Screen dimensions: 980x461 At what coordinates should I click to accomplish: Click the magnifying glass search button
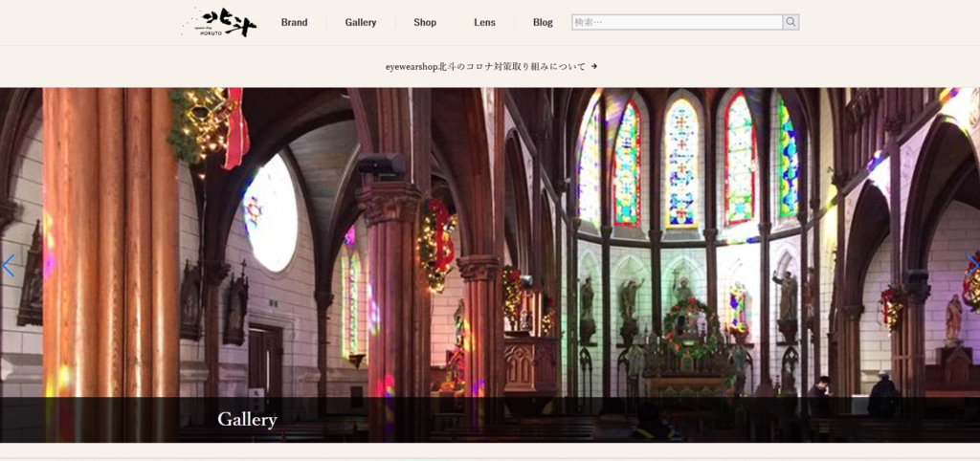point(791,23)
